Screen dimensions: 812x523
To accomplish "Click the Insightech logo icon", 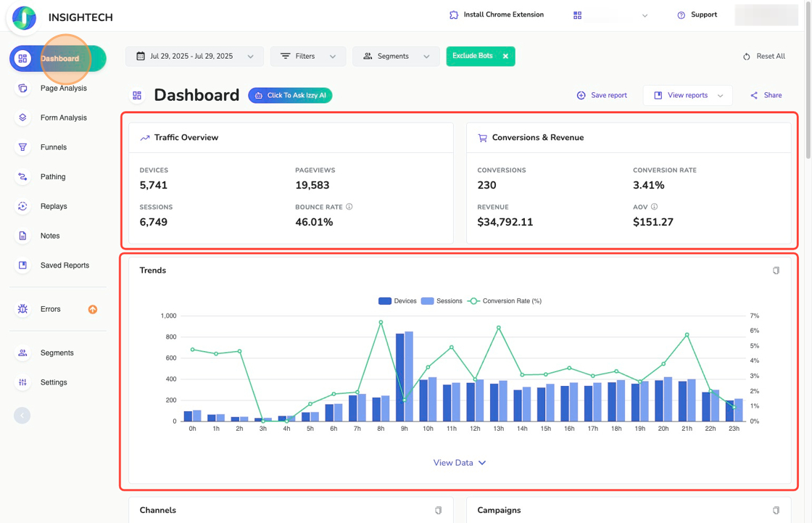I will [x=24, y=17].
